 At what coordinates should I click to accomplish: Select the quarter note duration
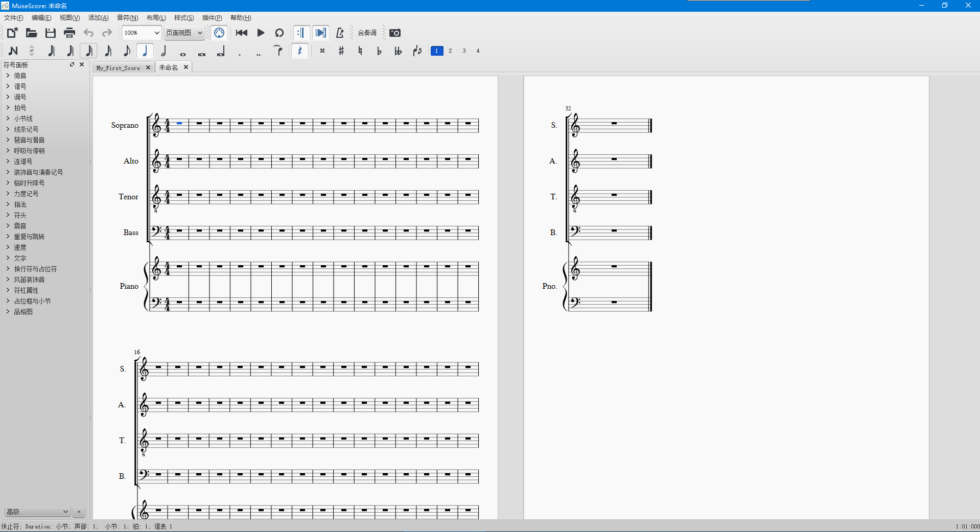tap(145, 51)
